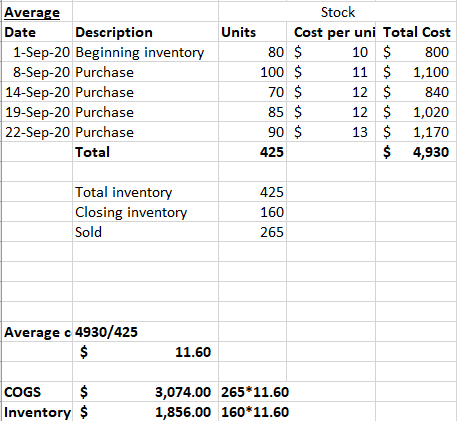
Task: Select the Closing inventory value 160
Action: coord(253,212)
